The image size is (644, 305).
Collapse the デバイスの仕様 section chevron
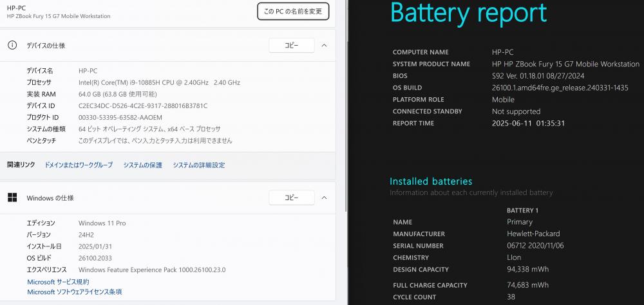pyautogui.click(x=324, y=46)
